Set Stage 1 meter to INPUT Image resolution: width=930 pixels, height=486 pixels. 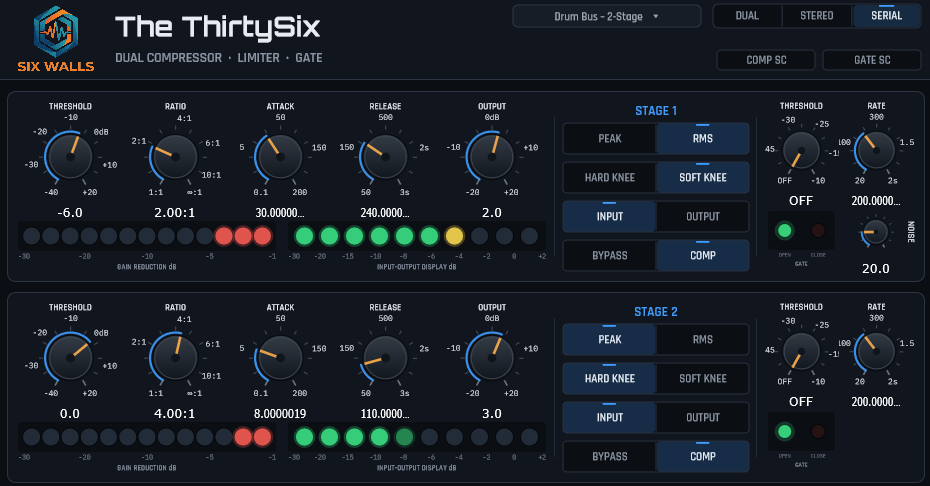609,217
